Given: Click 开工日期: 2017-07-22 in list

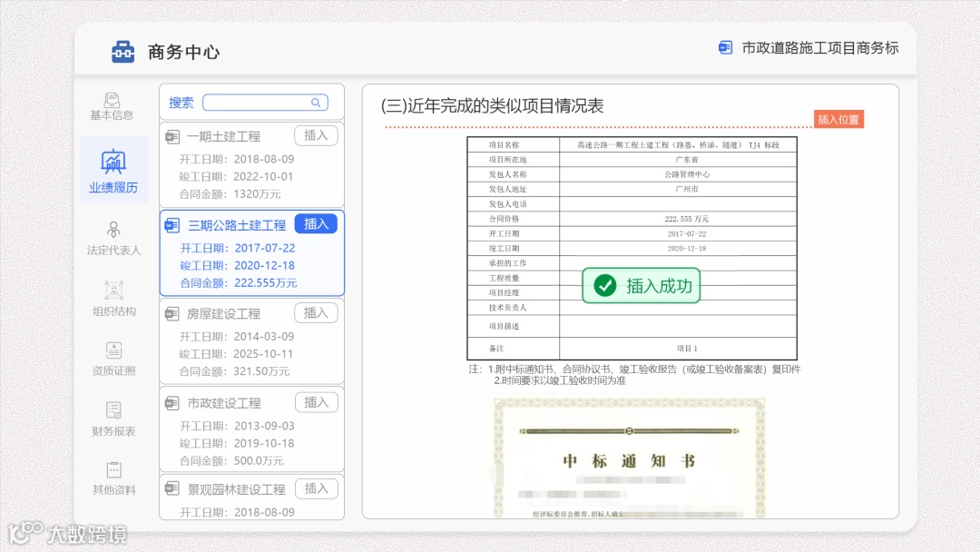Looking at the screenshot, I should click(x=238, y=248).
